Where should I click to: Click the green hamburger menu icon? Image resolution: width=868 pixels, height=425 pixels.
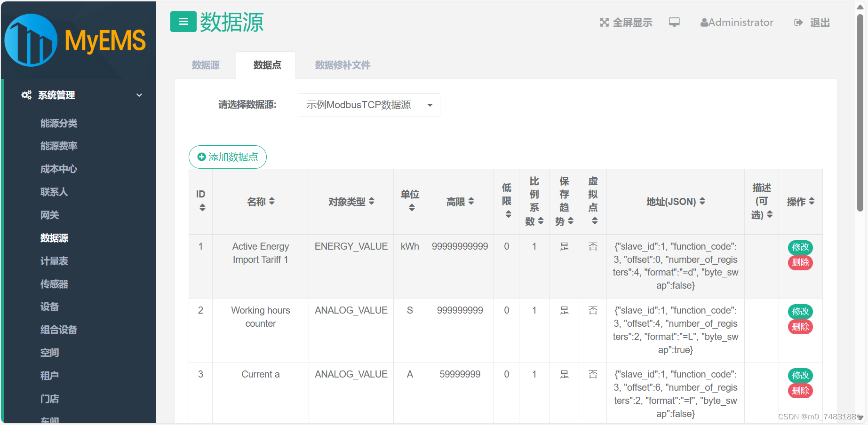pos(183,22)
